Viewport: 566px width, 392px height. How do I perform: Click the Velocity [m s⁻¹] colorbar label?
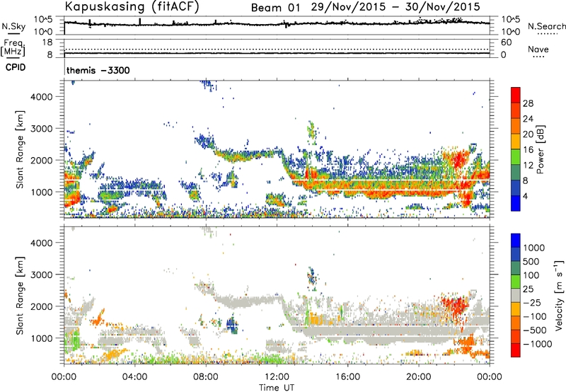coord(558,295)
